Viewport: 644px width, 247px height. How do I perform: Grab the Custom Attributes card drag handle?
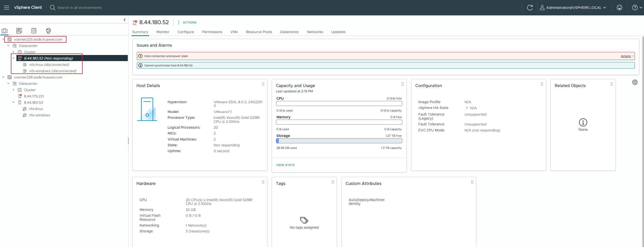[472, 182]
